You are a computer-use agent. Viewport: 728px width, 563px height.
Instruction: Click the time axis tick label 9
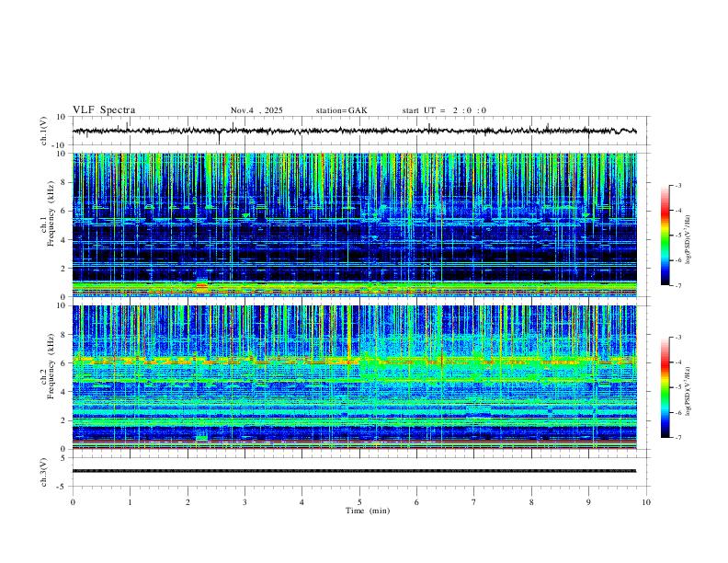pyautogui.click(x=588, y=502)
